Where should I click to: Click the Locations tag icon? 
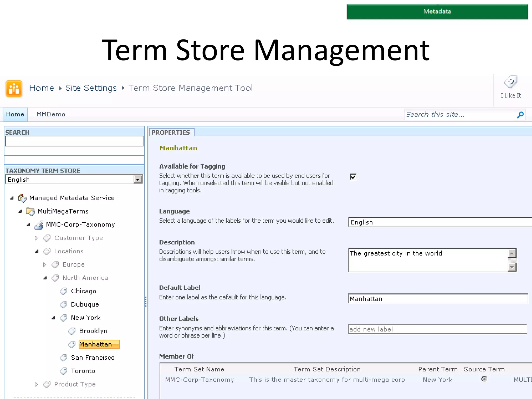47,251
